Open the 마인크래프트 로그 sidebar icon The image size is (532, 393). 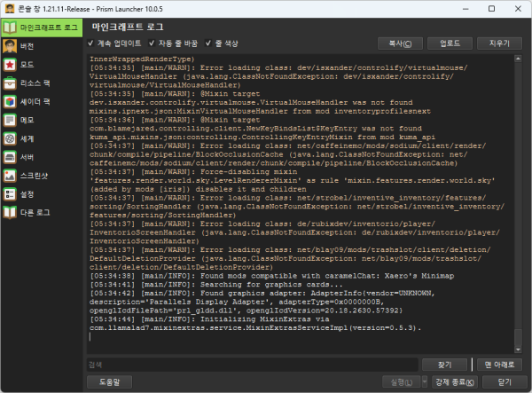[10, 28]
